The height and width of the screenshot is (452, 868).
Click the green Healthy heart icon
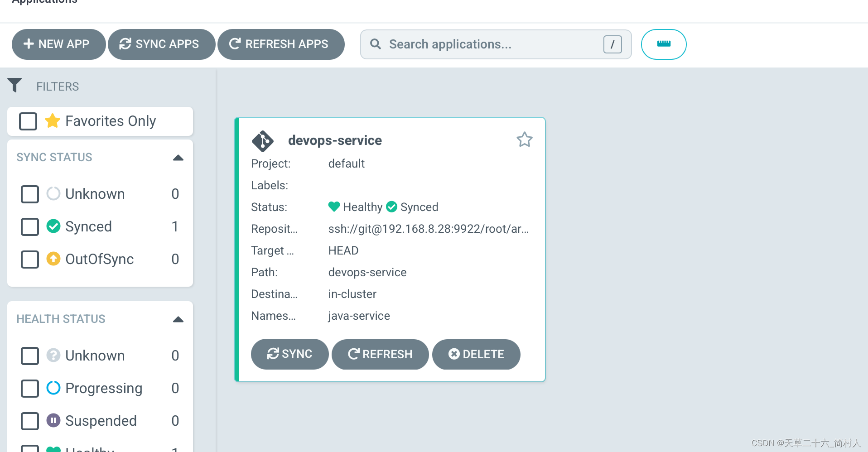tap(334, 207)
